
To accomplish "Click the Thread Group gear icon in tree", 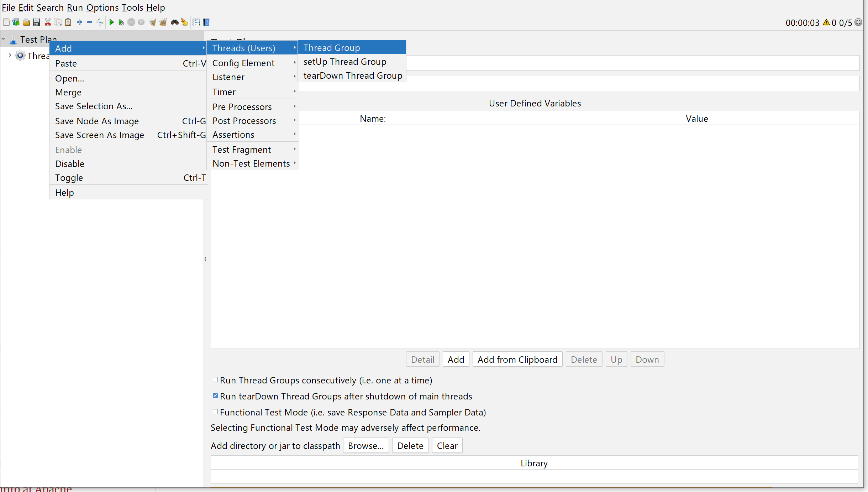I will click(x=20, y=56).
